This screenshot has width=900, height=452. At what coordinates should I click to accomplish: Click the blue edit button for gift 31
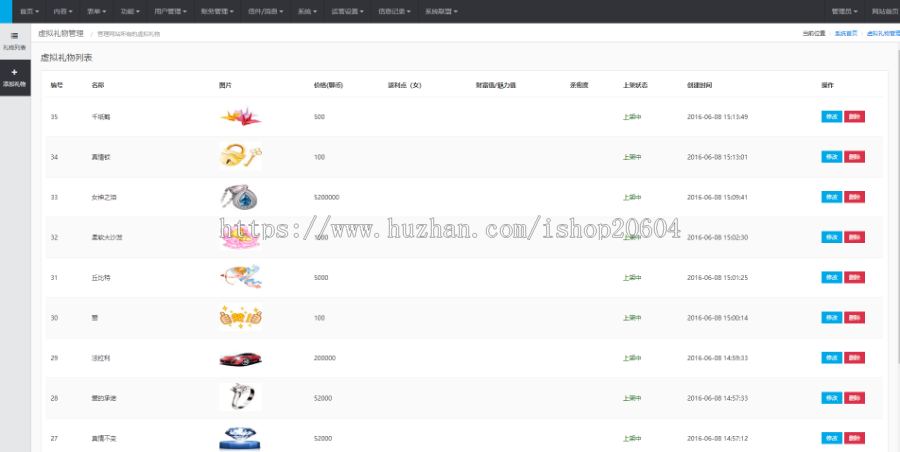pos(831,277)
